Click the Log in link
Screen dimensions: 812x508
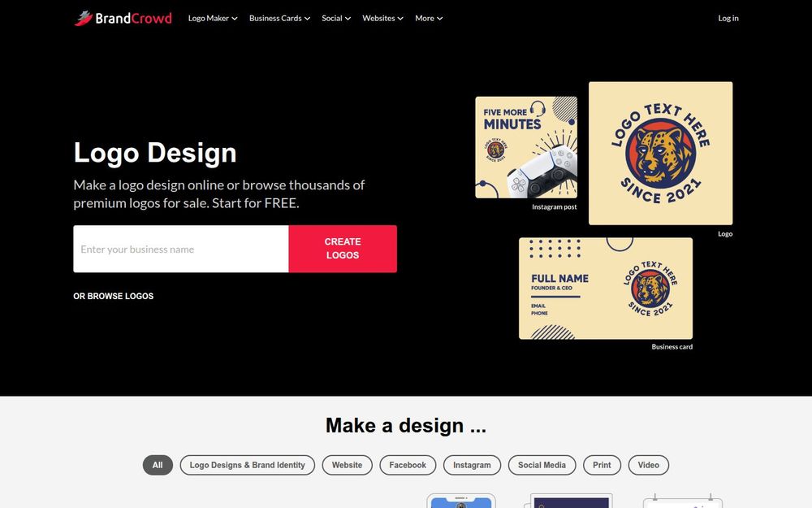[728, 18]
